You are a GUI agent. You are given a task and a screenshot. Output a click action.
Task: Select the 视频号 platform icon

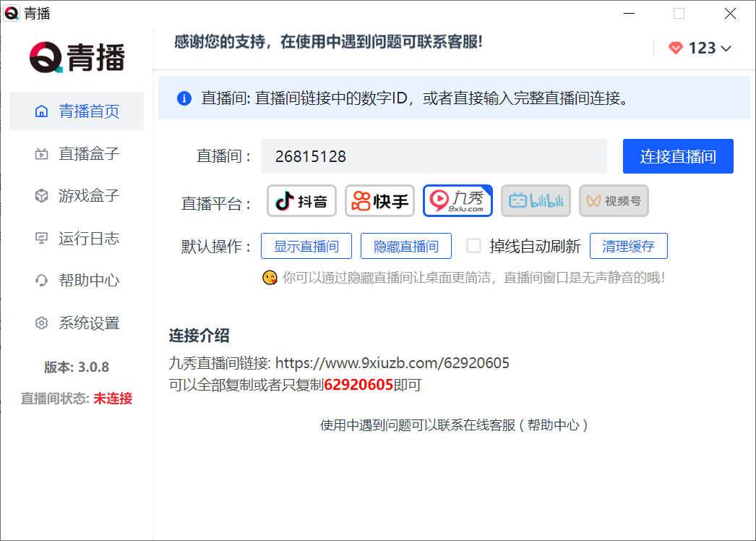coord(613,201)
